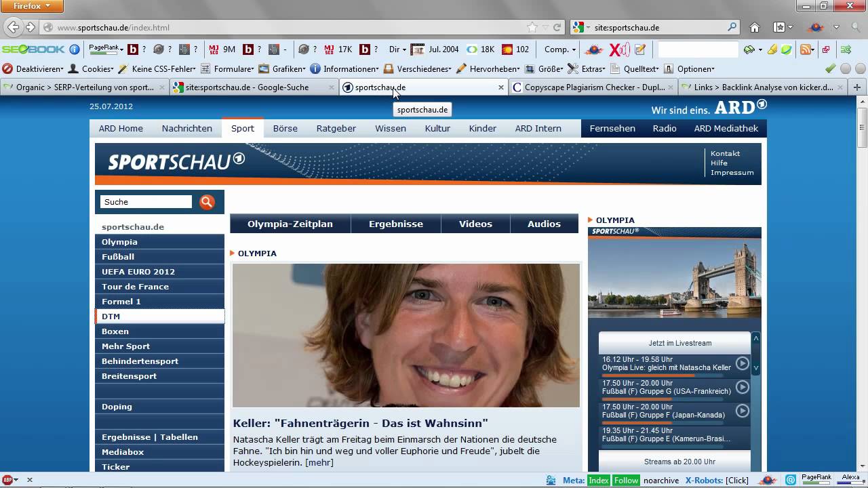The image size is (868, 488).
Task: Click the Impressum link in header
Action: tap(732, 172)
